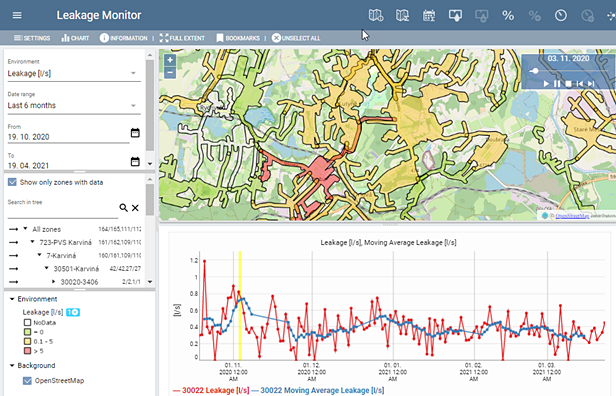
Task: Open Bookmarks in the toolbar
Action: click(x=238, y=38)
